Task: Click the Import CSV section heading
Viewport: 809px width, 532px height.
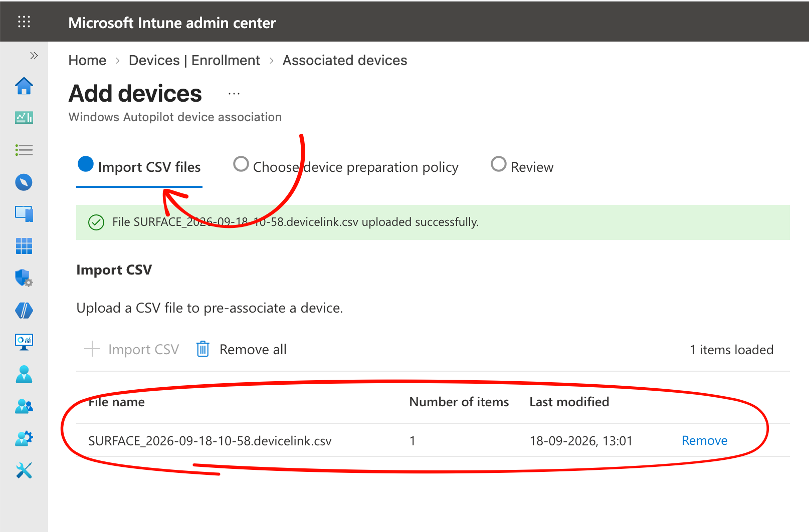Action: pos(114,270)
